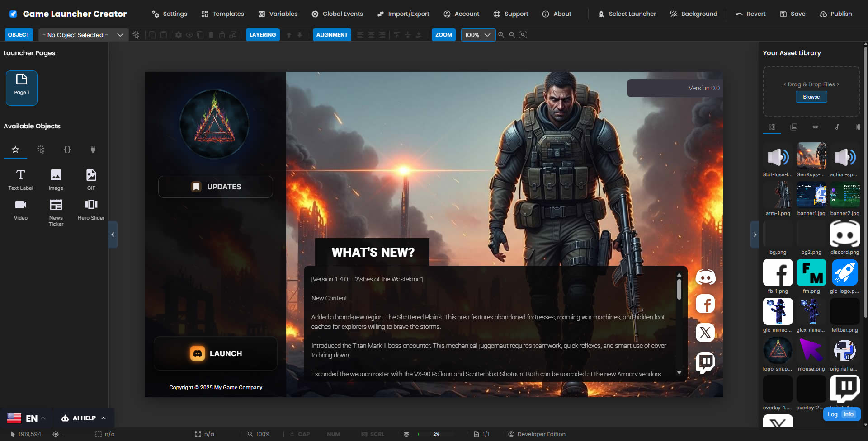Add a Hero Slider object
The width and height of the screenshot is (868, 441).
pyautogui.click(x=90, y=208)
